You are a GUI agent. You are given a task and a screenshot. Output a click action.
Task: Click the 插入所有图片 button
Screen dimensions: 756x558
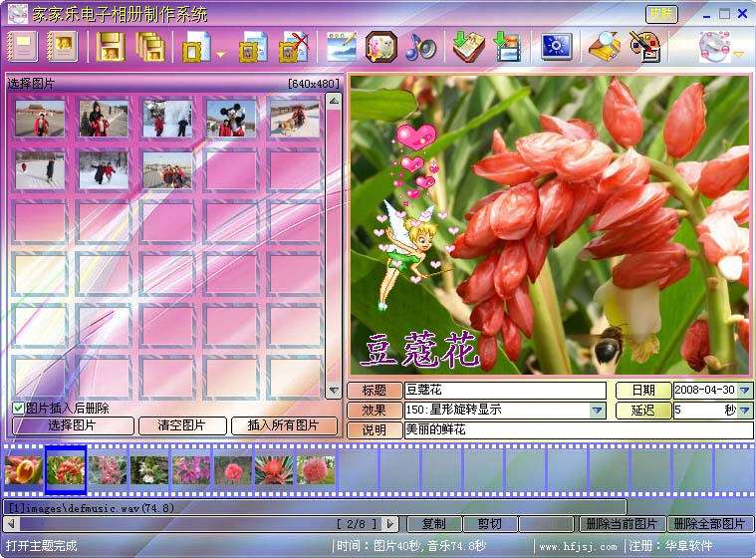[x=284, y=425]
